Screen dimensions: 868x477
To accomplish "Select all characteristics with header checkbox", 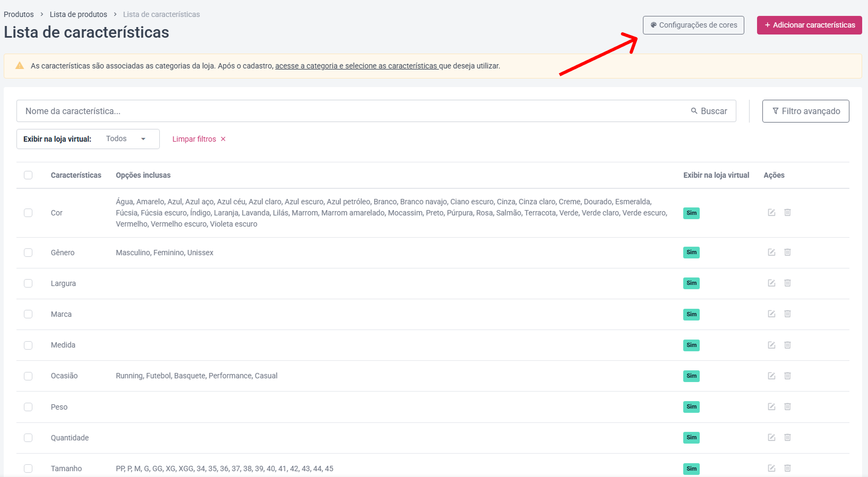I will 28,175.
